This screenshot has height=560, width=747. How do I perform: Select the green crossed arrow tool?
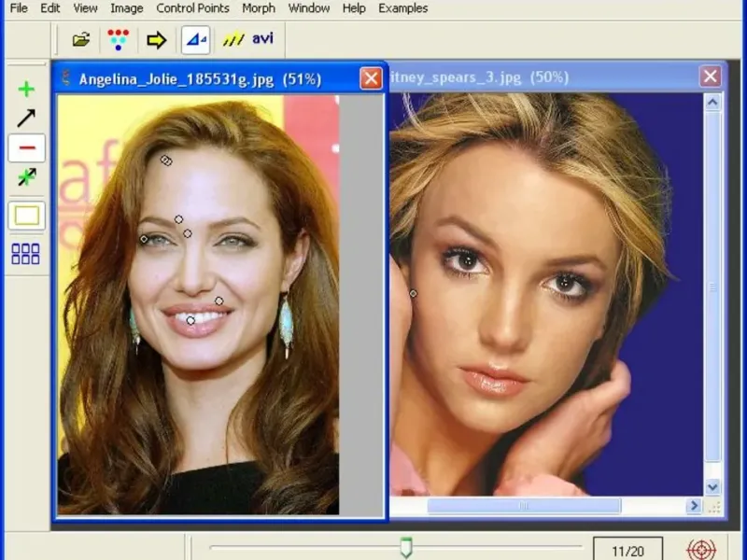pyautogui.click(x=27, y=177)
